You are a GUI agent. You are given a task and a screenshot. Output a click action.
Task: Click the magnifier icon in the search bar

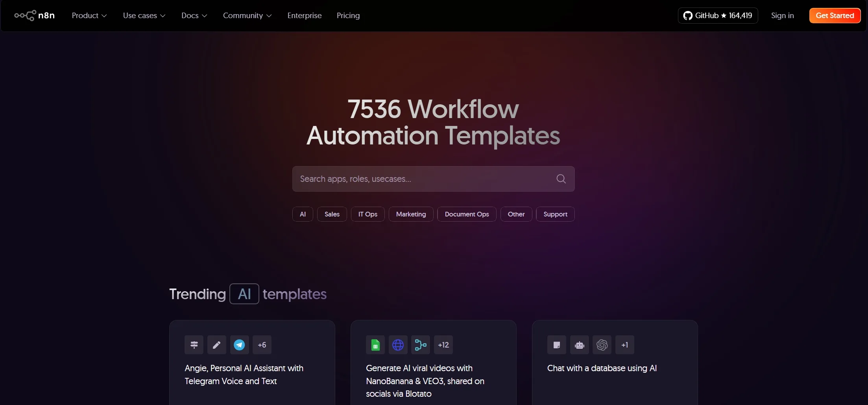point(561,179)
